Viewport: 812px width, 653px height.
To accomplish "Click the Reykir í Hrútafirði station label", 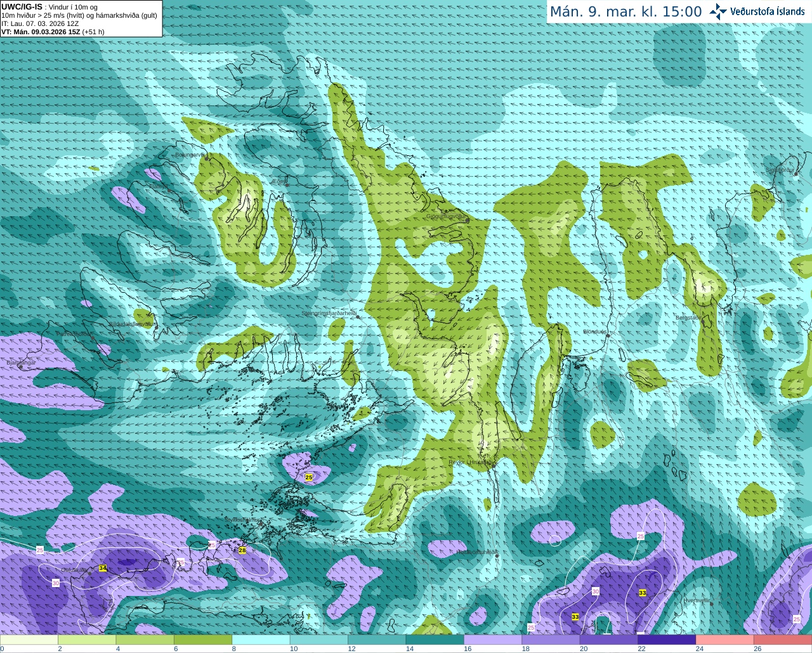I will pos(471,462).
